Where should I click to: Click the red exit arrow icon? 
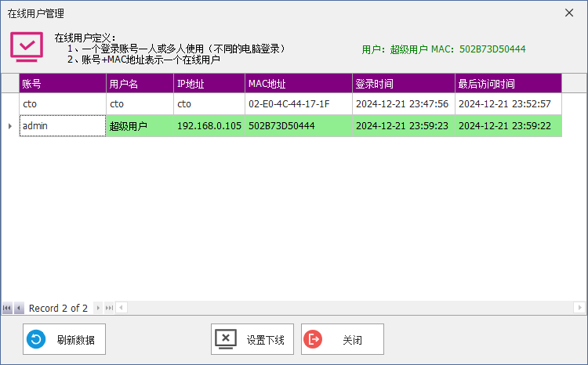coord(313,339)
